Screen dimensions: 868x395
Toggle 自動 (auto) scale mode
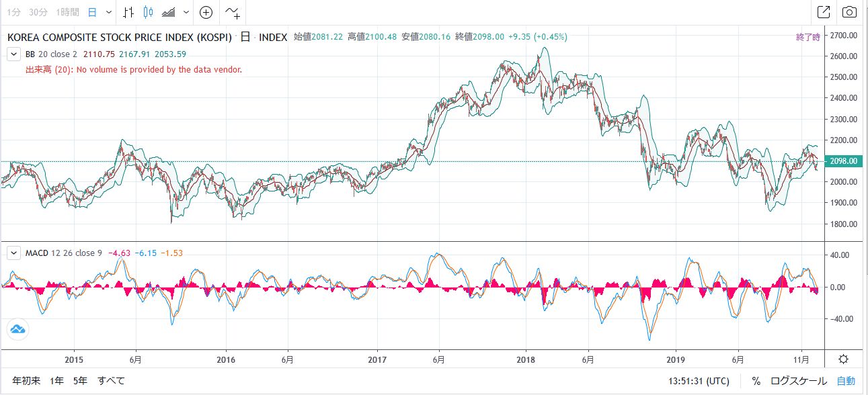click(846, 381)
